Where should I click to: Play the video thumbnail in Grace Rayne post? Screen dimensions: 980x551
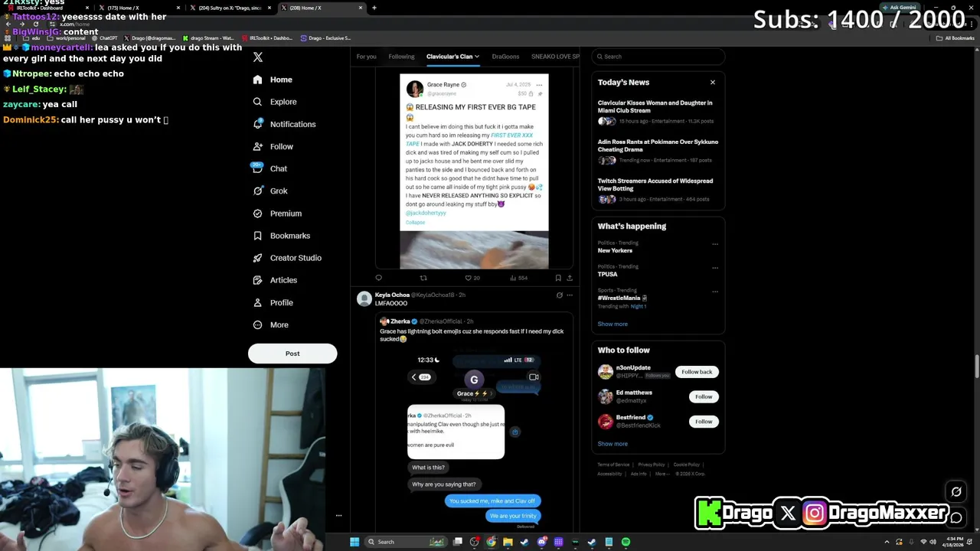474,250
